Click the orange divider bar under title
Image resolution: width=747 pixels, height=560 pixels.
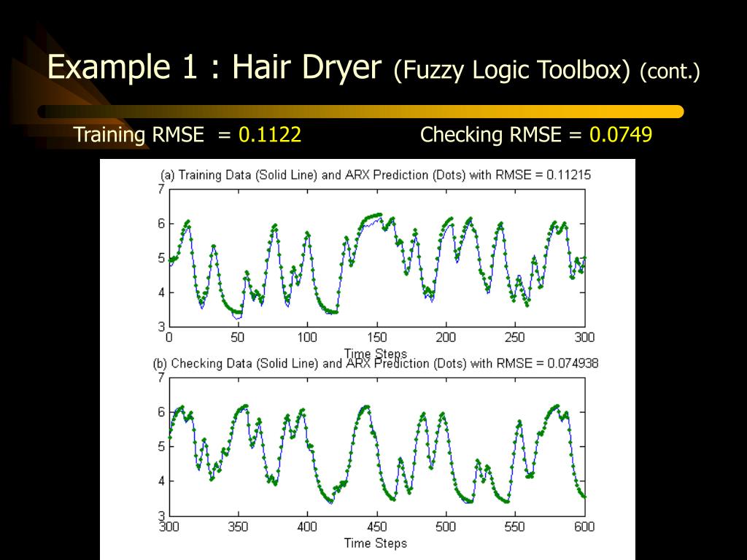pos(360,112)
